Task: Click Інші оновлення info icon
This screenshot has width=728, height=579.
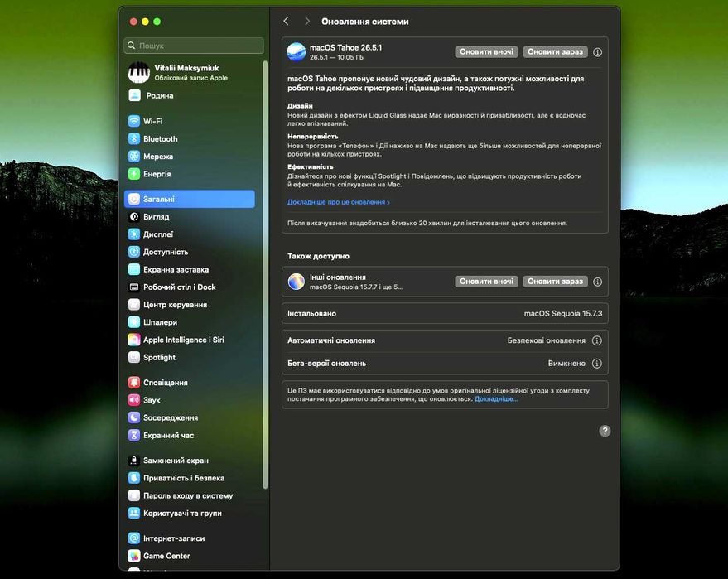Action: [597, 282]
